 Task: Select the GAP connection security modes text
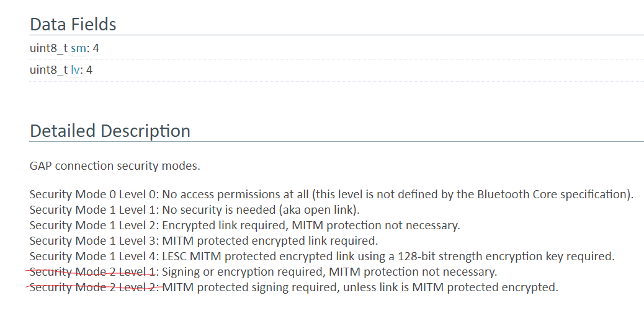(x=115, y=166)
